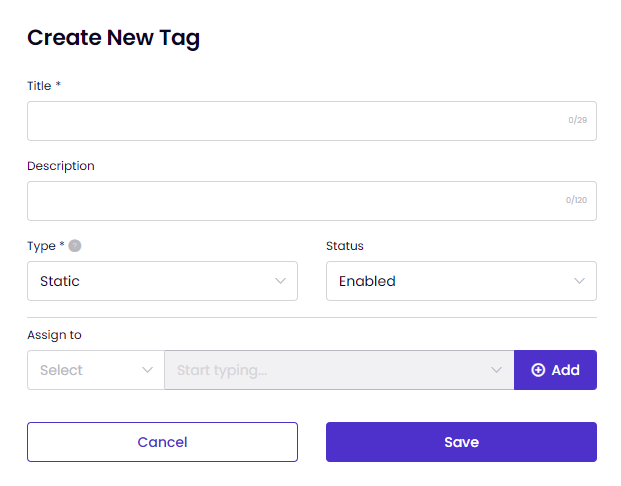The height and width of the screenshot is (486, 621).
Task: Click the chevron arrow in Static dropdown
Action: [280, 281]
